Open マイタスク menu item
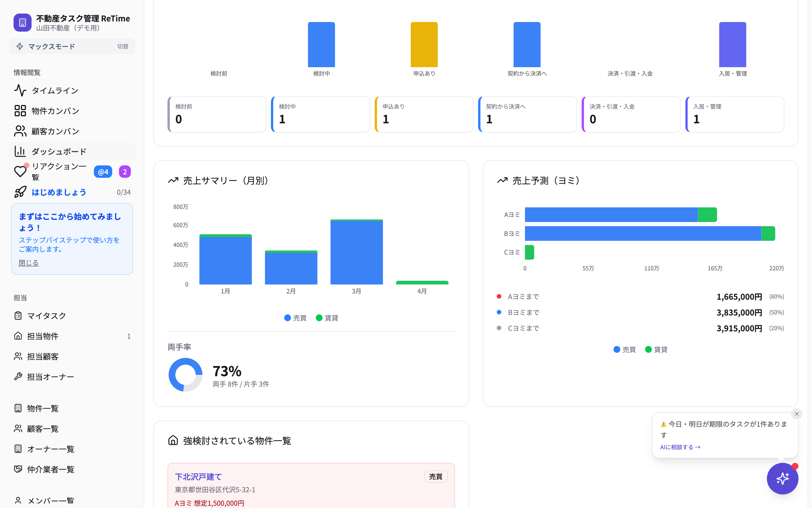Image resolution: width=812 pixels, height=508 pixels. 72,316
